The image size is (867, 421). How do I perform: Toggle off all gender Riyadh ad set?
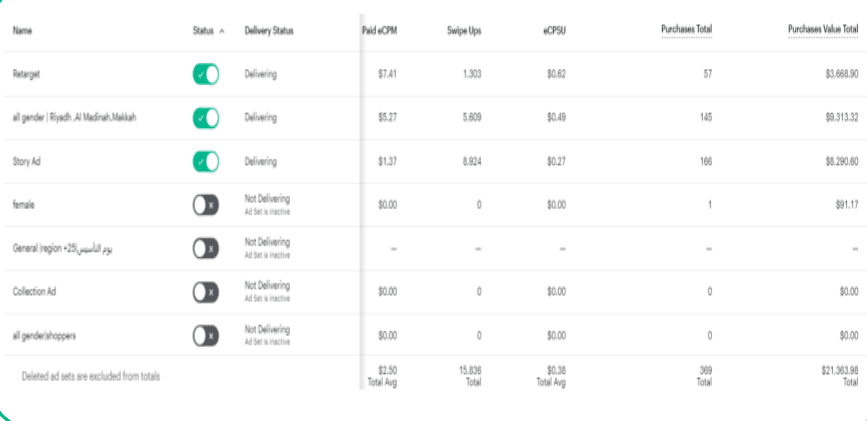click(x=206, y=118)
